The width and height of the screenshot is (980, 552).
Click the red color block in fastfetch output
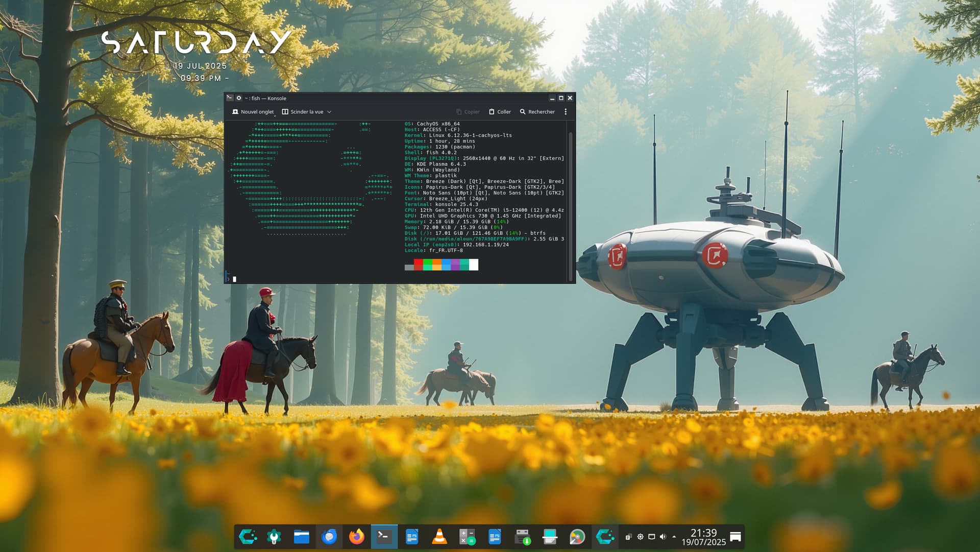pos(418,265)
